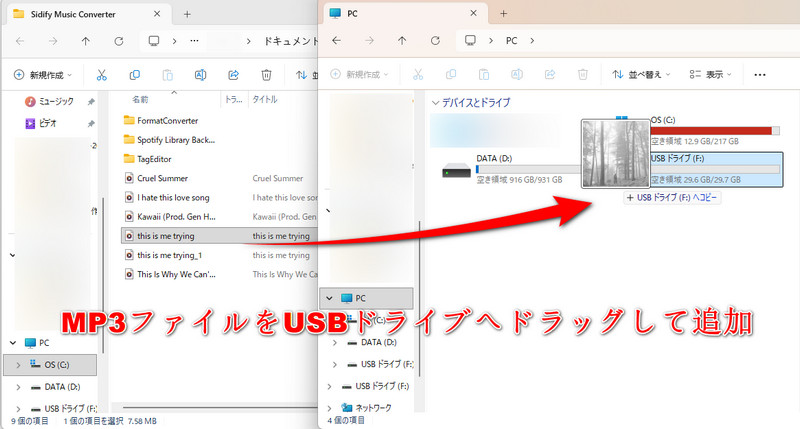The image size is (800, 429).
Task: Expand DATA (D:) in PC window tree
Action: [335, 342]
